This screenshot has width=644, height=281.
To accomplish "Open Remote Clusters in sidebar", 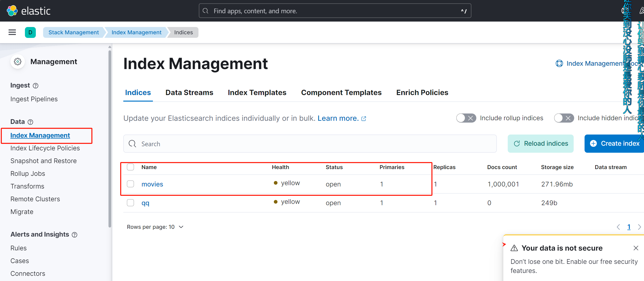I will pyautogui.click(x=35, y=199).
